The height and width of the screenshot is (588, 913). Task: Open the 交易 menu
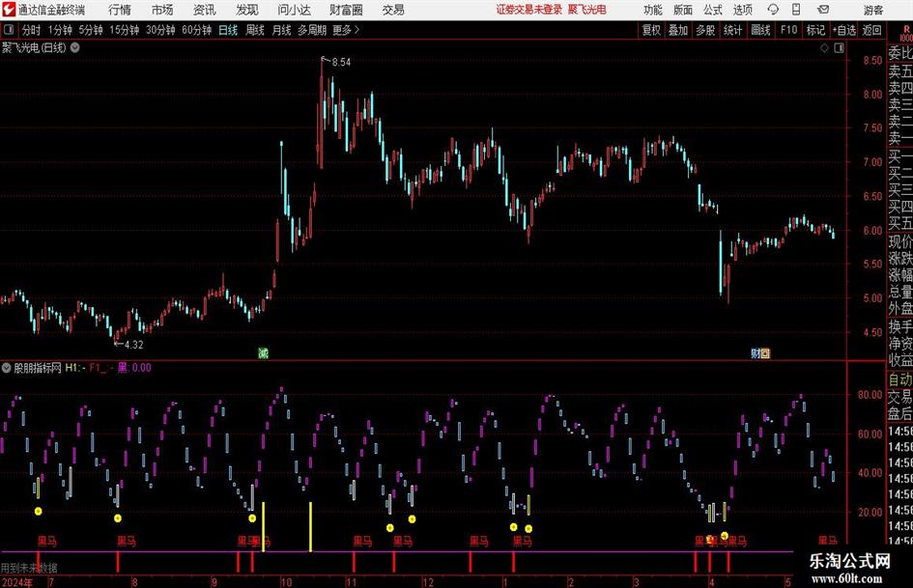coord(393,10)
